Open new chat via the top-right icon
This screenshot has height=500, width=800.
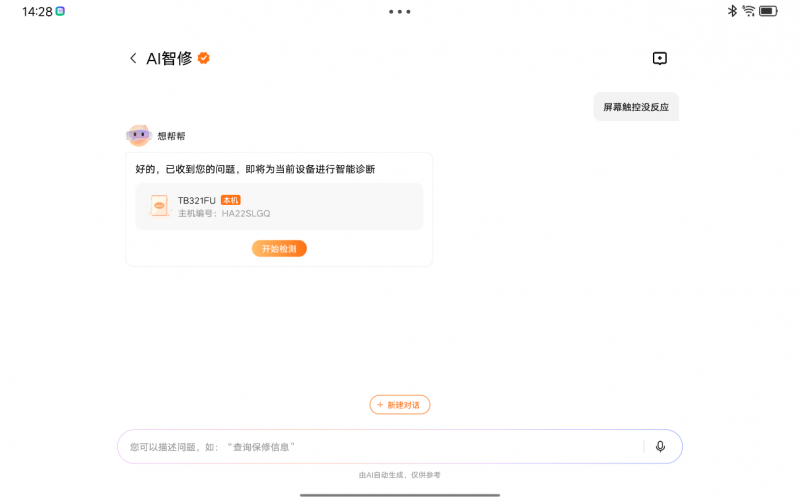tap(659, 59)
